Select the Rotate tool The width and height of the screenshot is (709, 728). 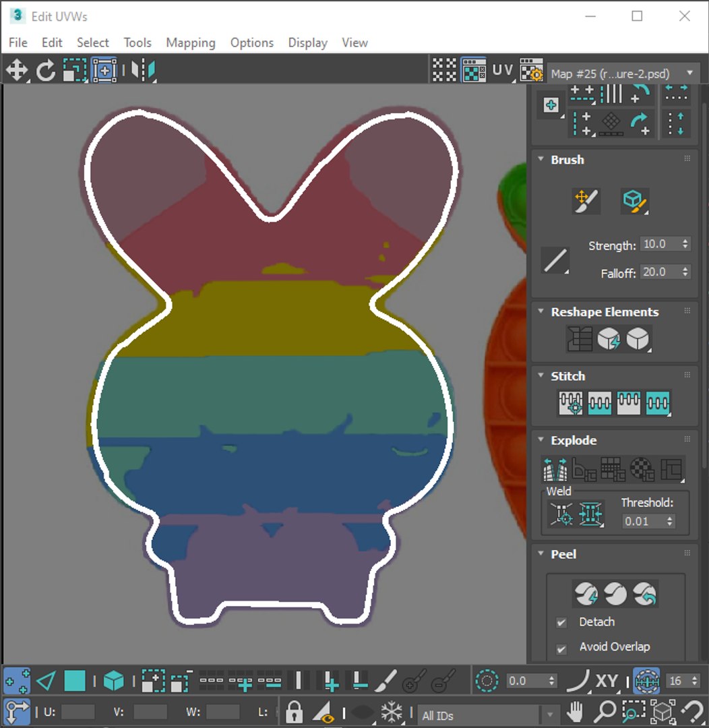(46, 71)
